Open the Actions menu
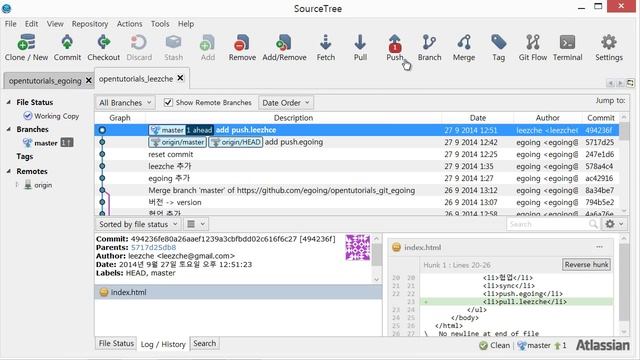The width and height of the screenshot is (640, 360). 129,24
